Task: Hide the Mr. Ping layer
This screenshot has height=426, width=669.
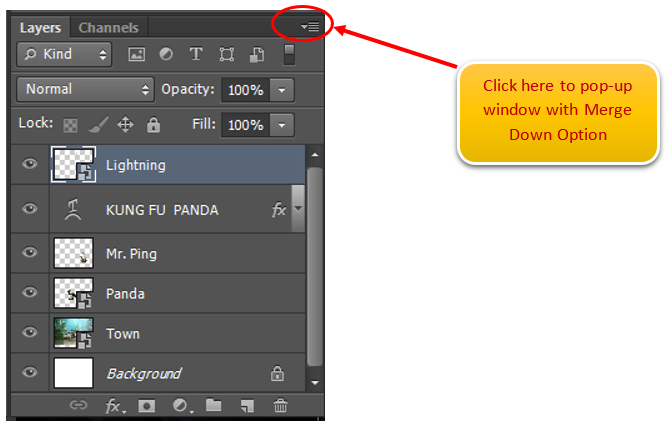Action: [29, 253]
